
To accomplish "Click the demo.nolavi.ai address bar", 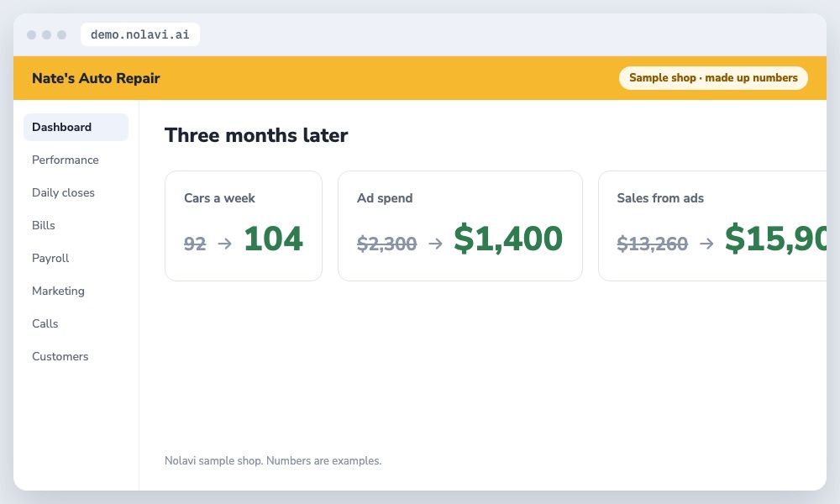I will [139, 34].
